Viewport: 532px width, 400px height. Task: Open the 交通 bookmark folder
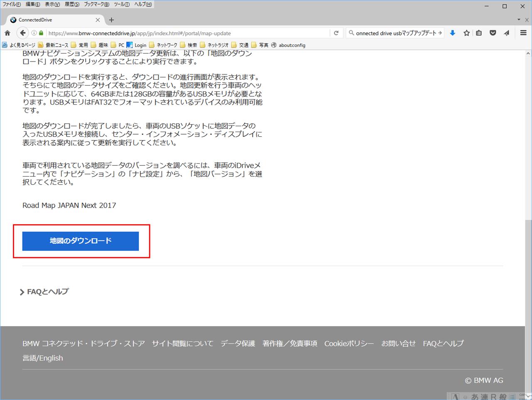pos(240,45)
